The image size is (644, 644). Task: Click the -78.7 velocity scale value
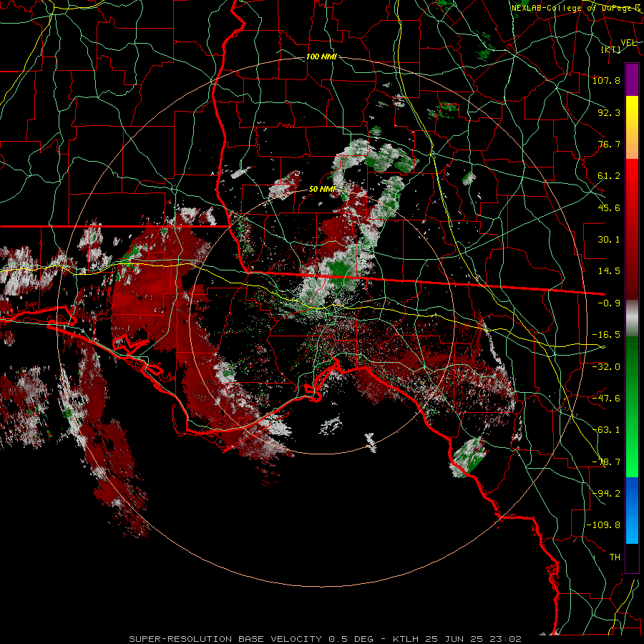click(606, 462)
